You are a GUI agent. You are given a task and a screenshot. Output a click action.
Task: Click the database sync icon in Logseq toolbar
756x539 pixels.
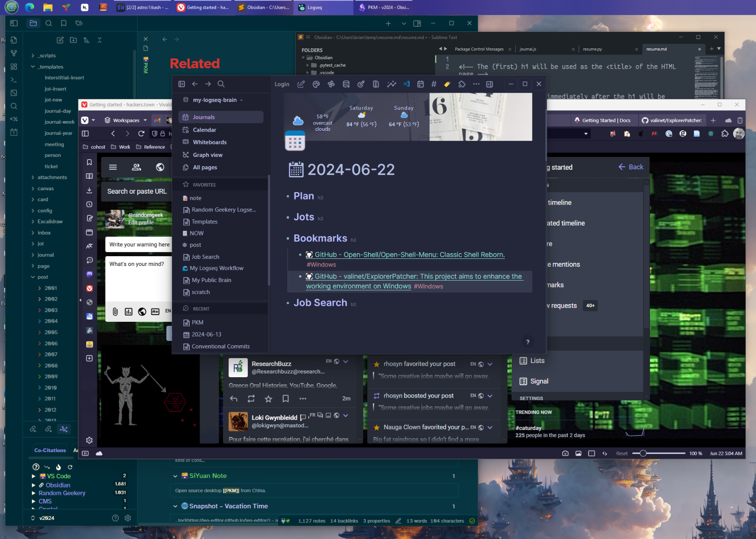[x=346, y=84]
